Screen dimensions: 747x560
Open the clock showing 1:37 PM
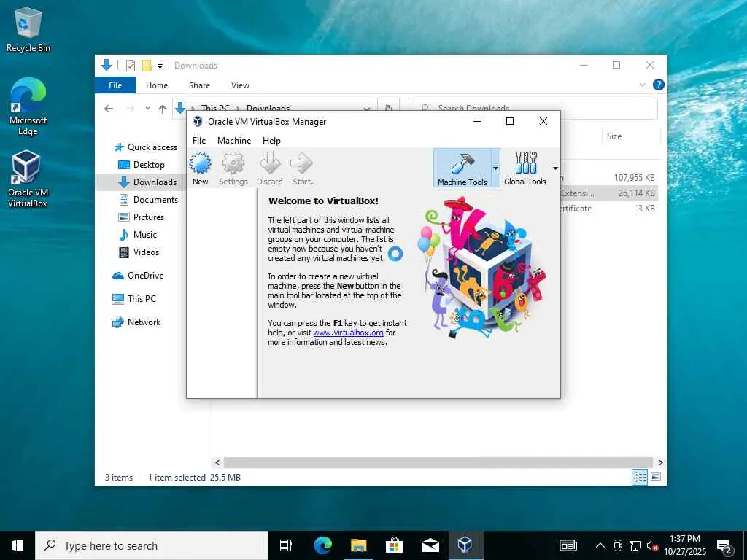685,545
